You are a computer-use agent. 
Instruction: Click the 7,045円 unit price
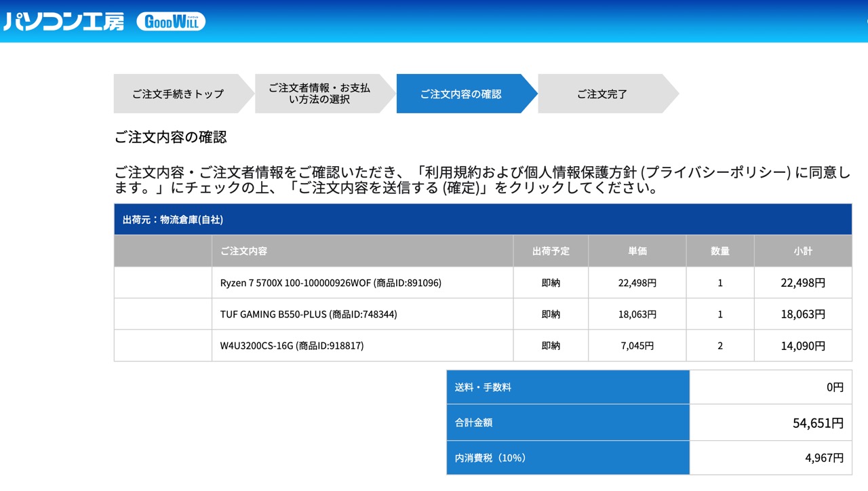[x=637, y=346]
